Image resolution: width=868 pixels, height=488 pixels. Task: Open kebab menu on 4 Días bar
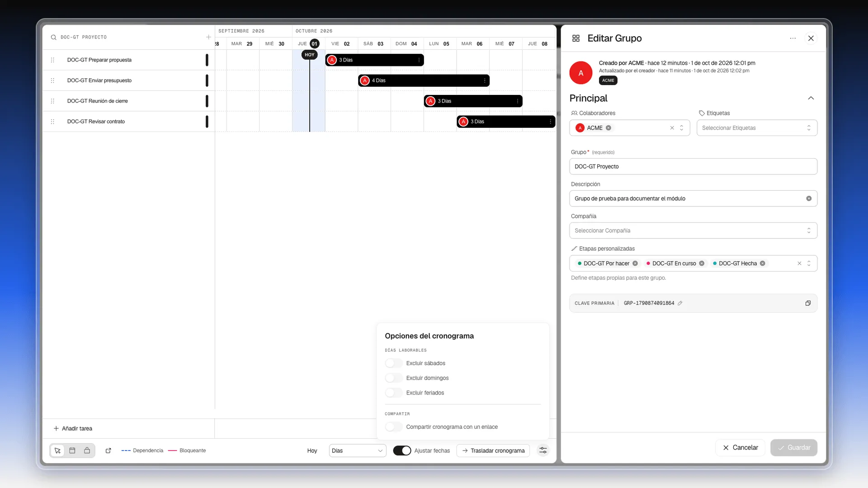[x=485, y=80]
